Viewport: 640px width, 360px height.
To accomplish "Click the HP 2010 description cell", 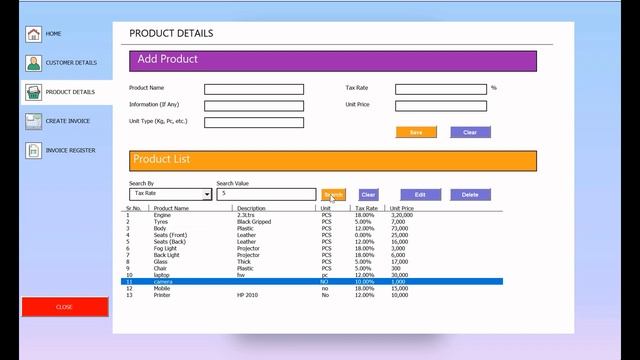I will click(247, 295).
